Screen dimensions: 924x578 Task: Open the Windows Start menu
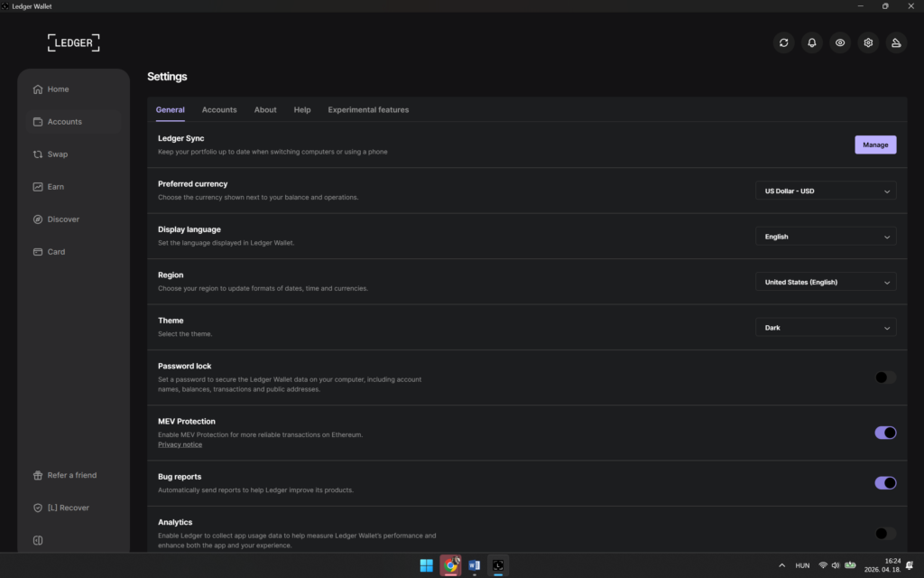(x=426, y=565)
